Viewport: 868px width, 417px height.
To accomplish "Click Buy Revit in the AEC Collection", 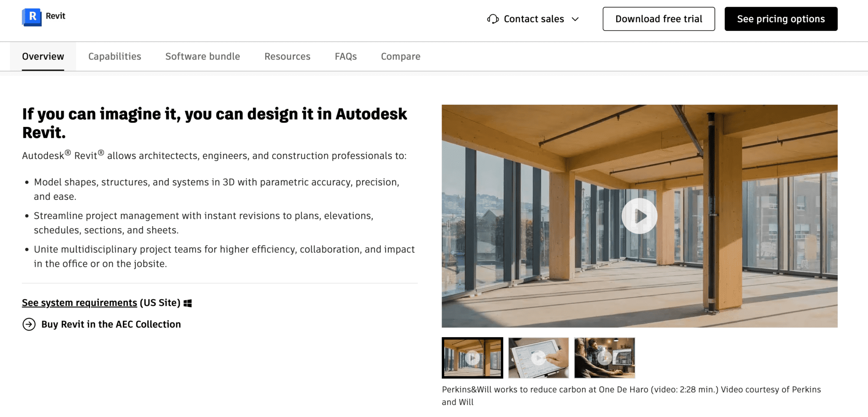I will [111, 324].
